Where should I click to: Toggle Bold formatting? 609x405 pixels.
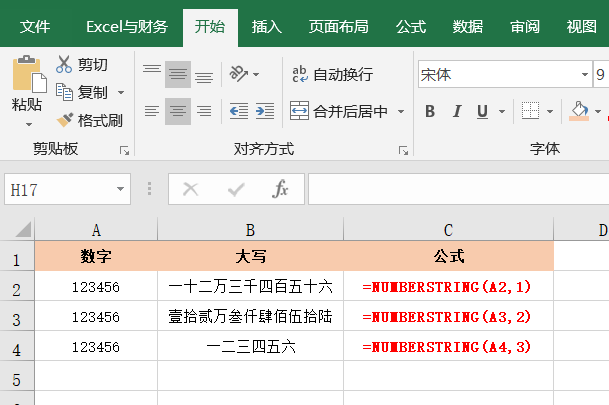pos(430,111)
